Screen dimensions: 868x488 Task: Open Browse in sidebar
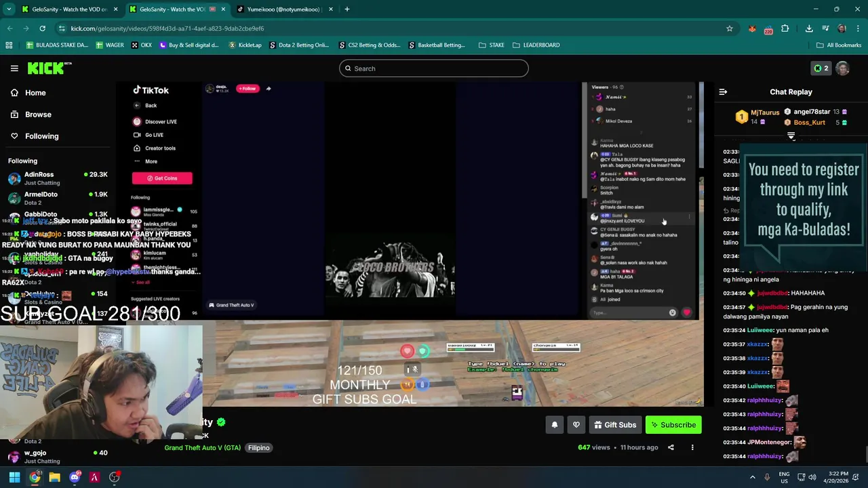38,115
